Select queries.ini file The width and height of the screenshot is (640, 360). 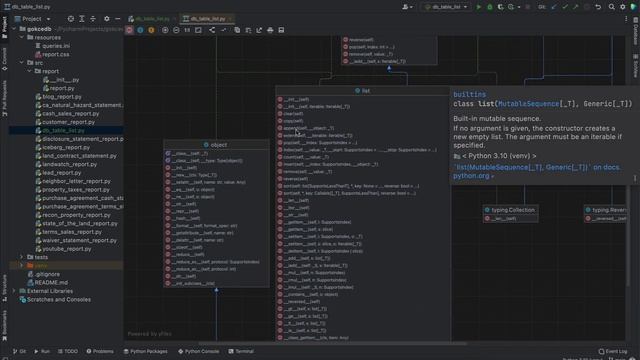click(56, 46)
